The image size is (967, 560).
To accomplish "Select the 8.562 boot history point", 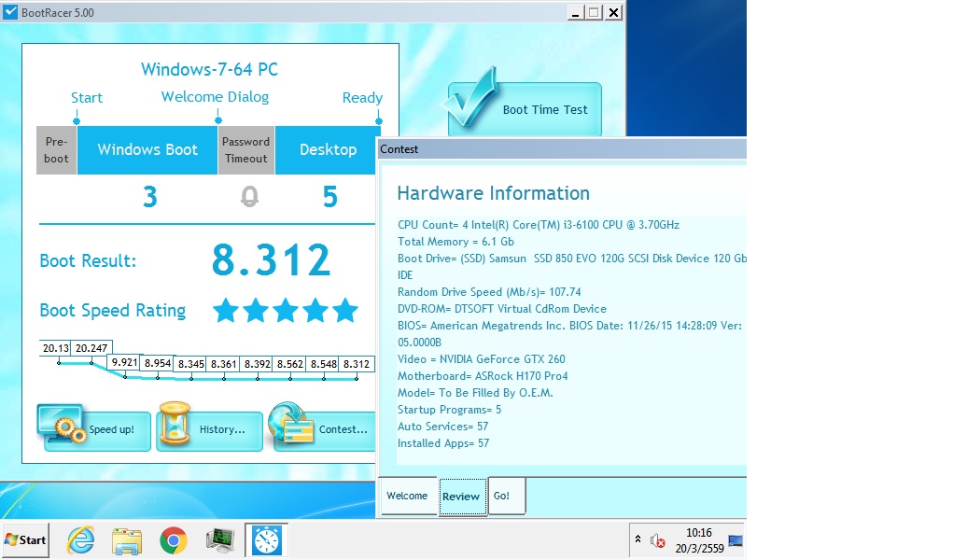I will (290, 364).
